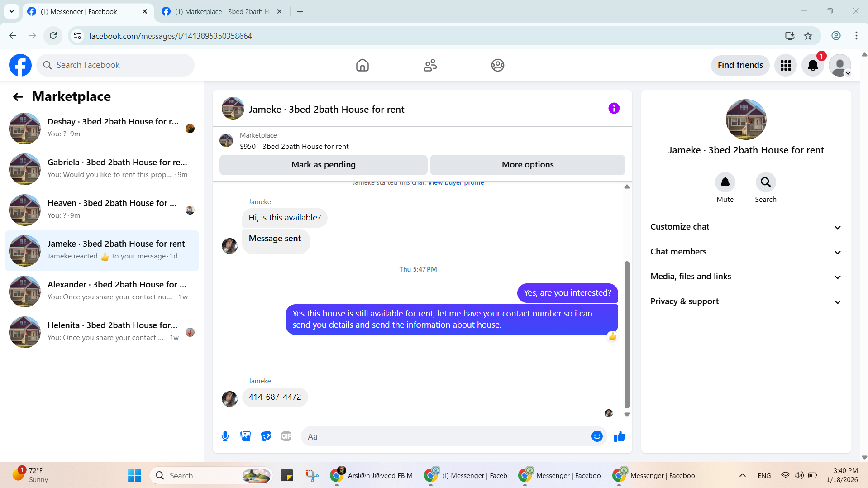Click Mark as pending button

click(323, 165)
